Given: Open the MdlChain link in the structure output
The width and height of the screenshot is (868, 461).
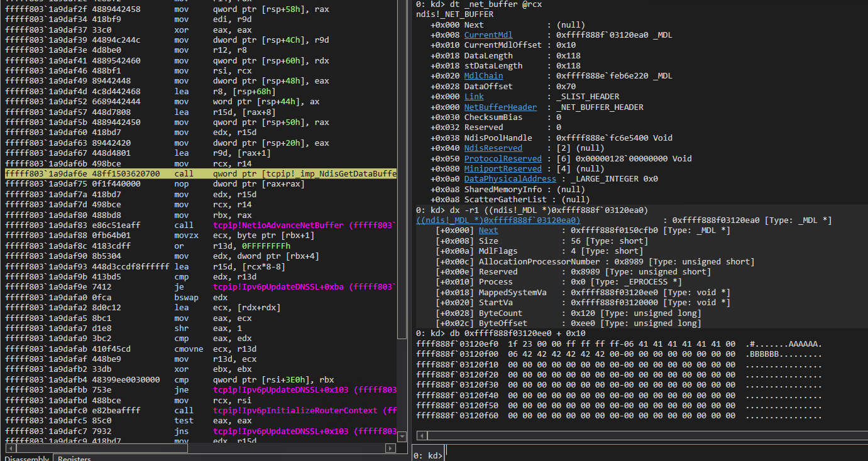Looking at the screenshot, I should point(483,75).
